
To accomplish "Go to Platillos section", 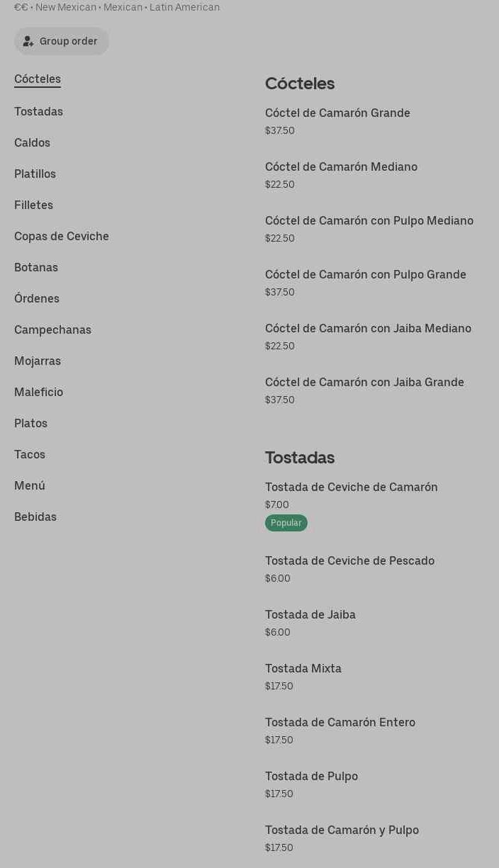I will pos(35,174).
